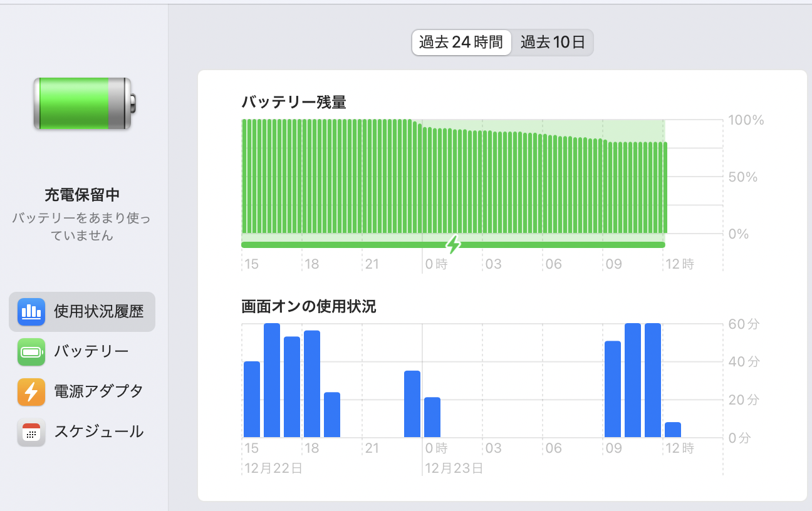Click the first blue usage bar at 15
Screen dimensions: 812x511
(252, 400)
